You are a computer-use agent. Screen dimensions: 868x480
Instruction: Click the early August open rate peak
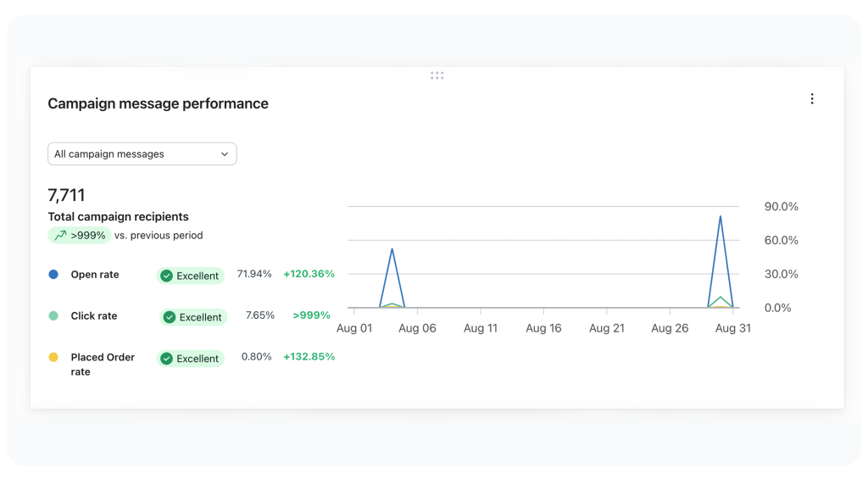coord(392,249)
